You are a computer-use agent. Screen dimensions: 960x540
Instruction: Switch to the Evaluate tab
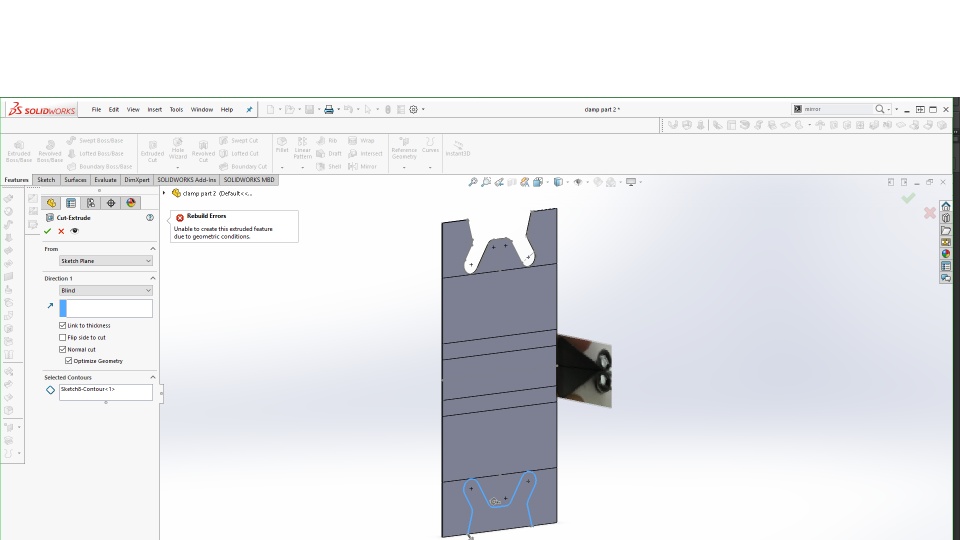pos(105,180)
